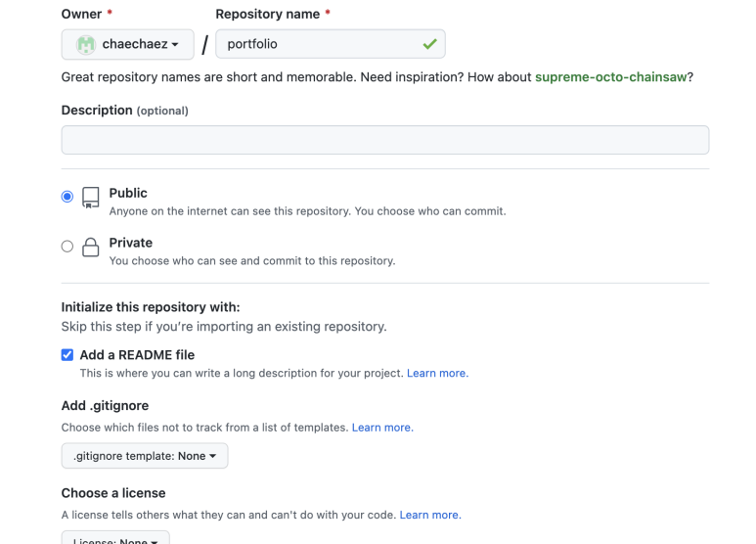This screenshot has width=756, height=544.
Task: Focus the Repository name field containing portfolio
Action: [x=331, y=44]
